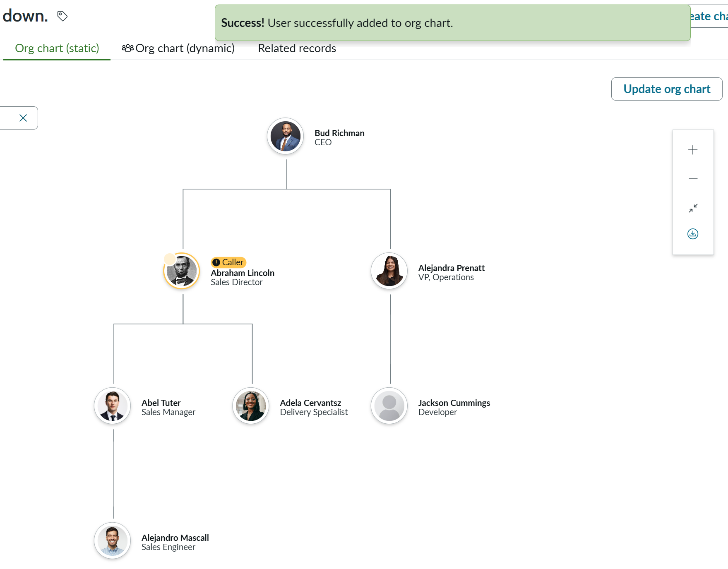Select Bud Richman's avatar
The image size is (728, 569).
(285, 136)
